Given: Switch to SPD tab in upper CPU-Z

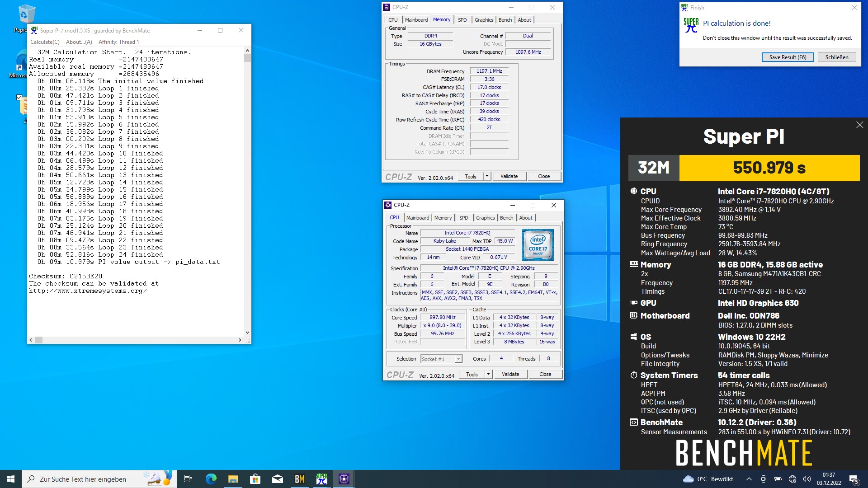Looking at the screenshot, I should [462, 20].
